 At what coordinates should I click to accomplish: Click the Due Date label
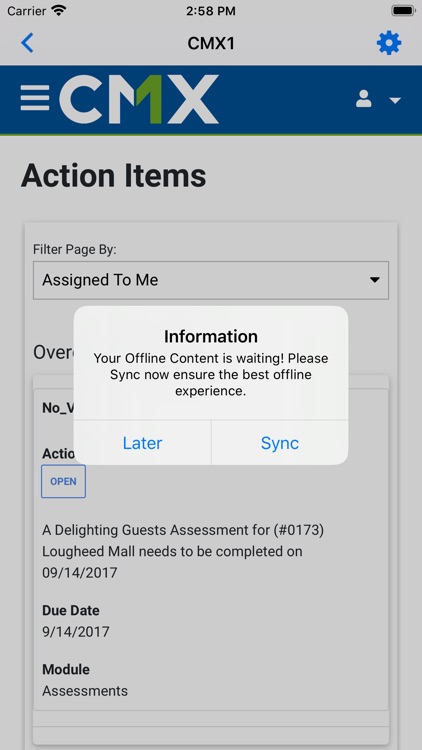(x=71, y=610)
